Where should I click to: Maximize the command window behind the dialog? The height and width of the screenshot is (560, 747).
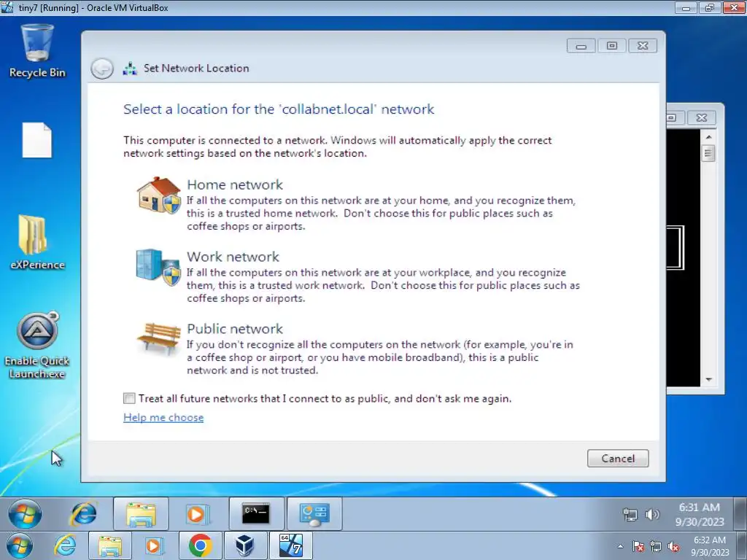pos(673,117)
